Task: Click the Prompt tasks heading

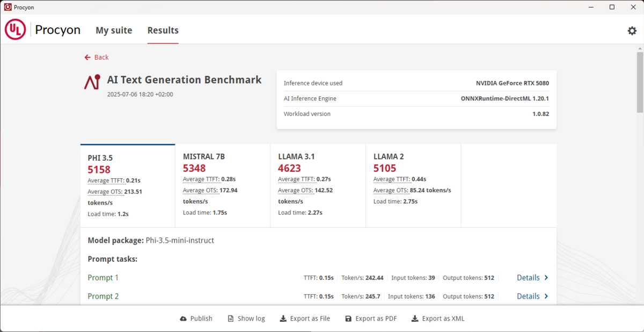Action: point(113,259)
